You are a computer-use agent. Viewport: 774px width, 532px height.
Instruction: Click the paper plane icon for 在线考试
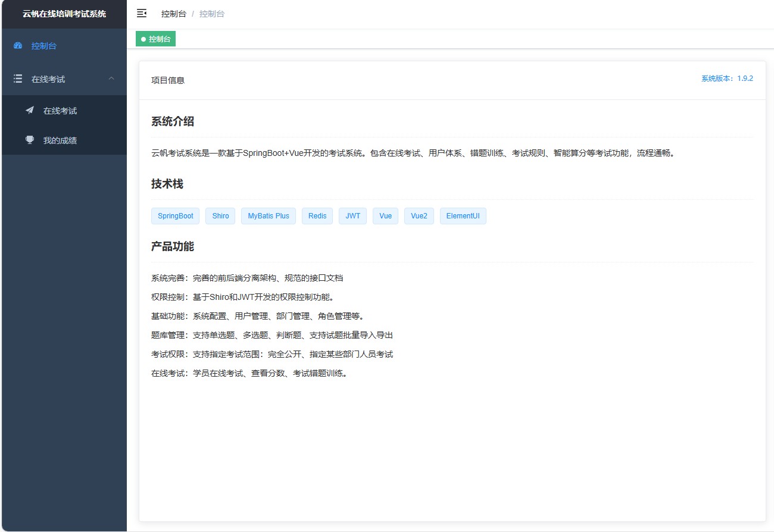pos(30,110)
